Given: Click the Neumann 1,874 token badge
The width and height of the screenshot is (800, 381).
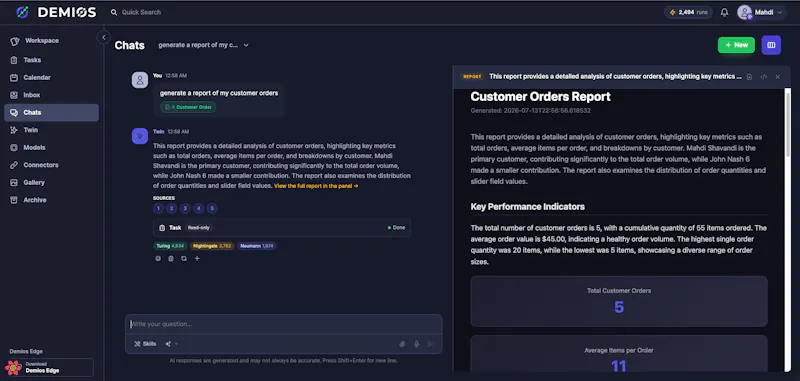Looking at the screenshot, I should point(257,246).
